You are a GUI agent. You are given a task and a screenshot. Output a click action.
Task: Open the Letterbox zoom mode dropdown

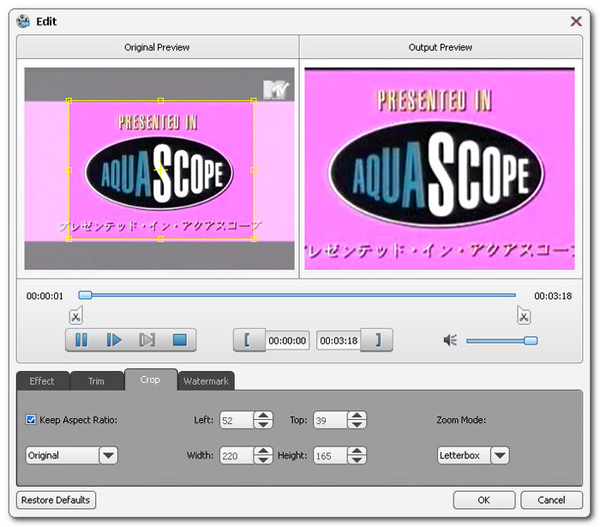pos(500,455)
